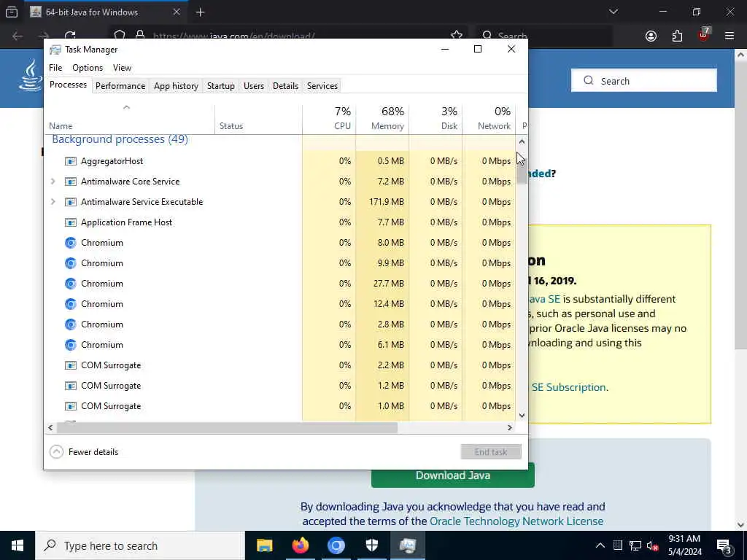Click the Task Manager taskbar icon
This screenshot has width=747, height=560.
pyautogui.click(x=407, y=545)
